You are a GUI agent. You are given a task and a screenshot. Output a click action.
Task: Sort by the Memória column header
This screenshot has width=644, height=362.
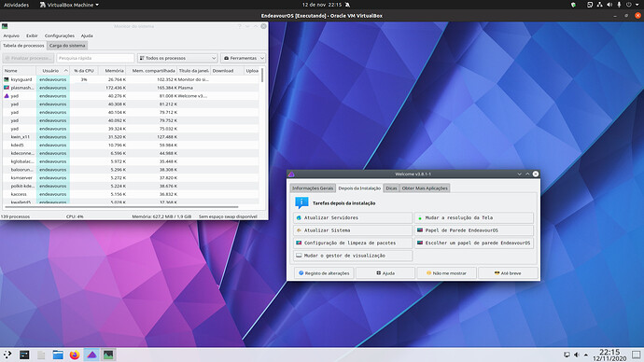(112, 71)
